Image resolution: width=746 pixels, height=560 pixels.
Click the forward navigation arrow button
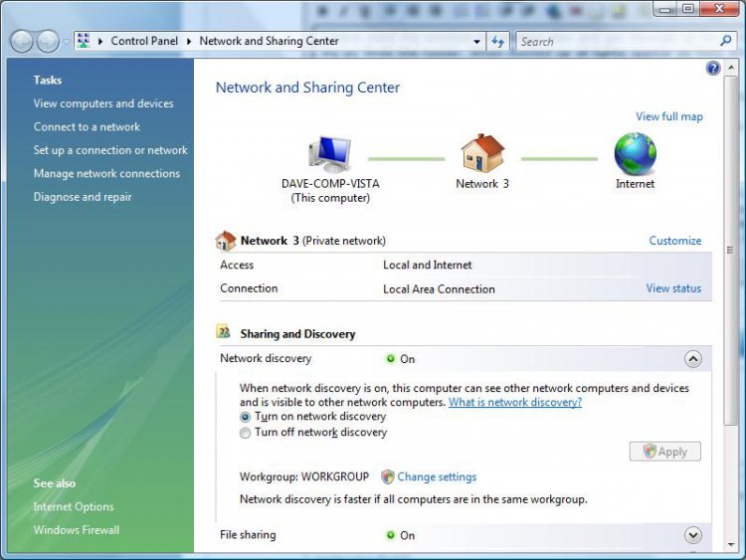point(48,42)
